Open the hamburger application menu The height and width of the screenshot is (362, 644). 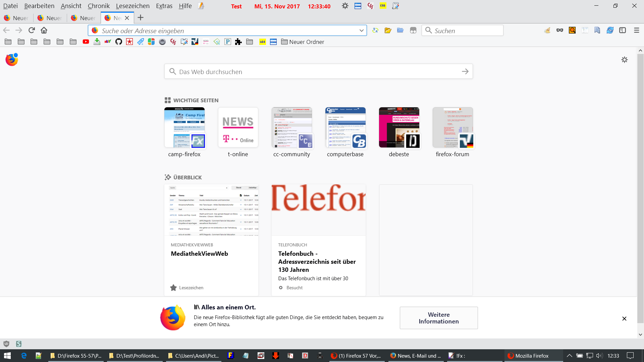[636, 30]
